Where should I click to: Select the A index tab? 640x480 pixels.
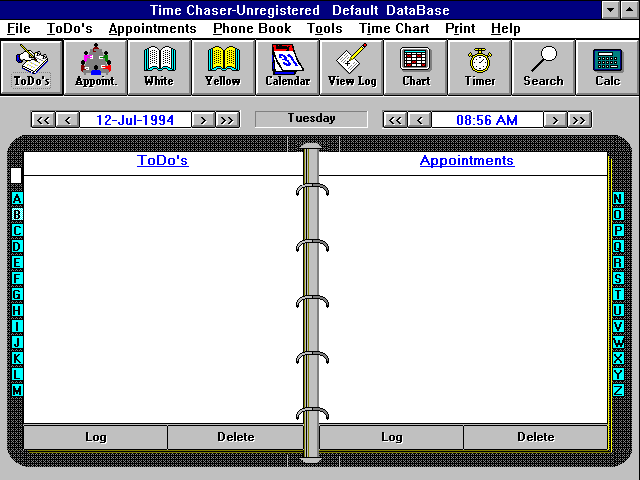click(x=17, y=199)
